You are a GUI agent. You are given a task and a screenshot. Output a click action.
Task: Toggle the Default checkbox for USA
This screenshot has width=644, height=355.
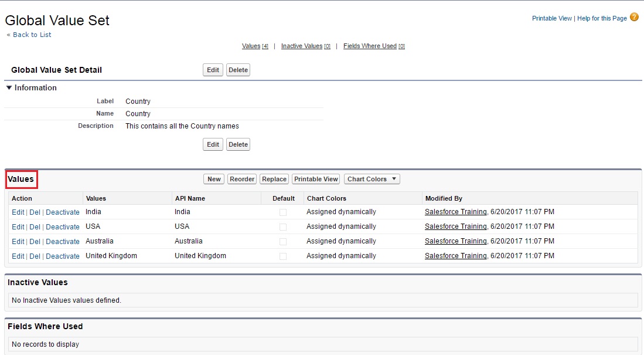pos(283,227)
